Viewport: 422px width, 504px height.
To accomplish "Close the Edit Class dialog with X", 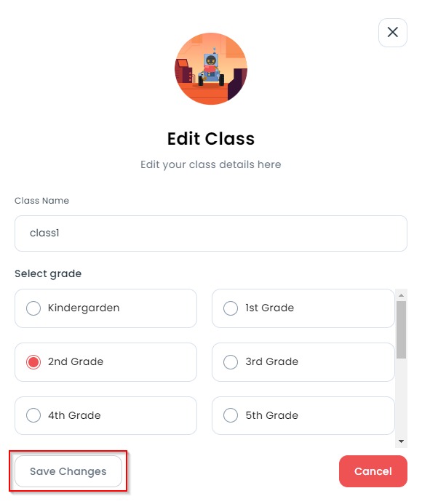I will click(392, 33).
